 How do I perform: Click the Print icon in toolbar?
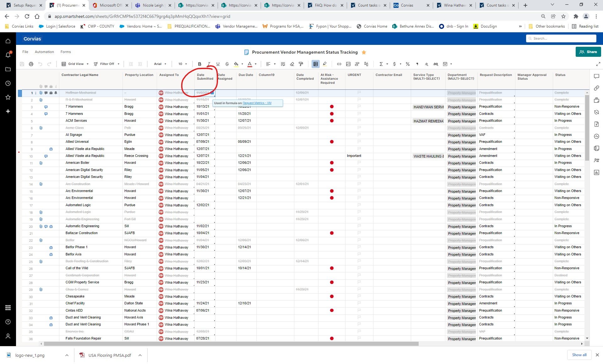point(31,64)
